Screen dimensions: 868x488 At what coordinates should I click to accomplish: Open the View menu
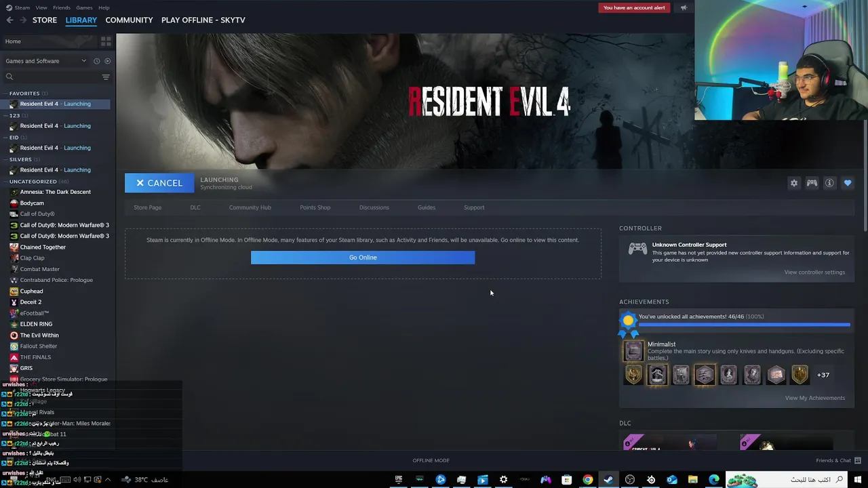pos(41,7)
